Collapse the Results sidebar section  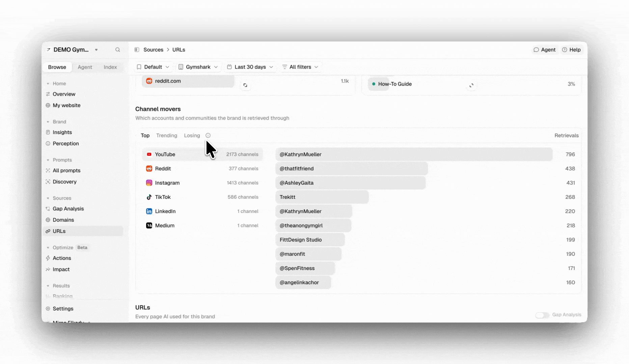pyautogui.click(x=48, y=286)
